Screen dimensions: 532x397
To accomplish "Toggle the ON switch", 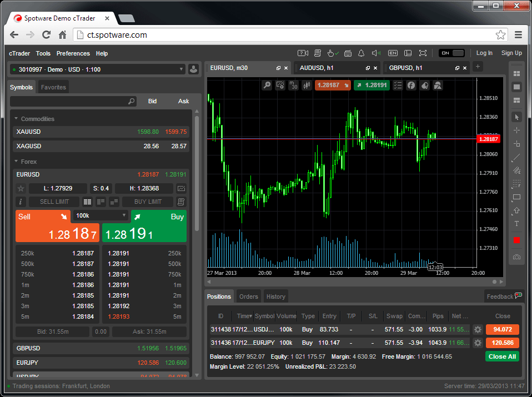I will (451, 53).
